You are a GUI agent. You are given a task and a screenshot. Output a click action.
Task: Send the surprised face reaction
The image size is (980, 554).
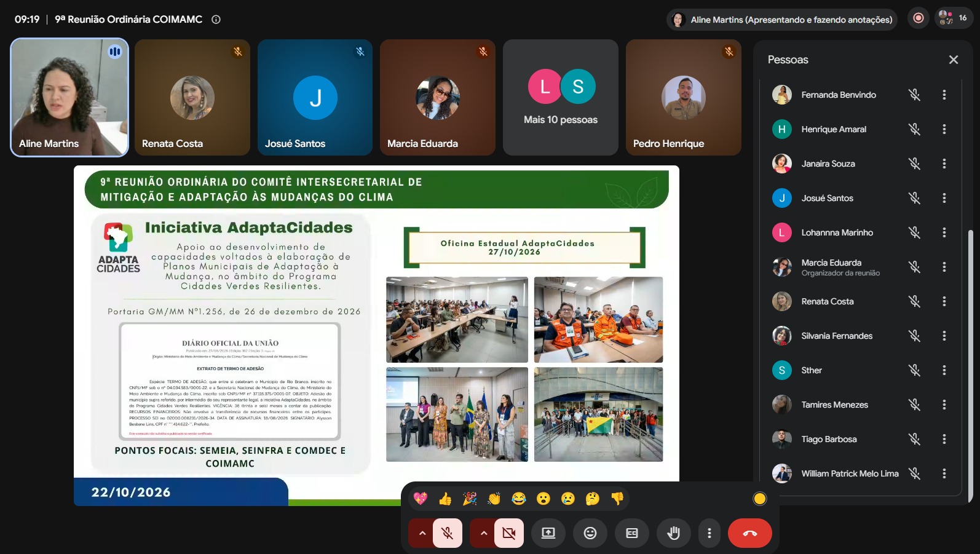543,499
